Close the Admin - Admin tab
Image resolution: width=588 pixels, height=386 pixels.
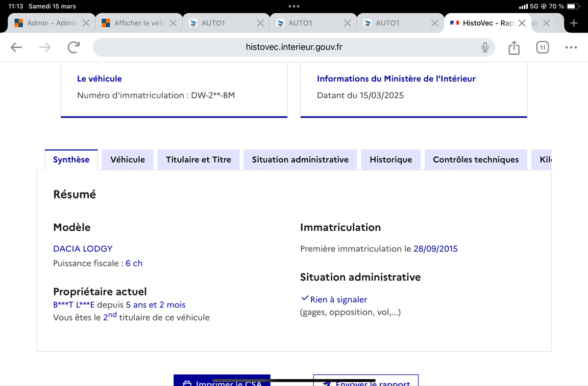pyautogui.click(x=86, y=23)
